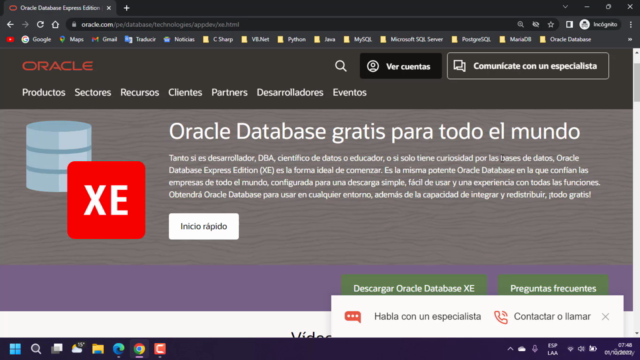Open Microsoft Edge from the taskbar
Viewport: 640px width, 360px height.
coord(119,349)
